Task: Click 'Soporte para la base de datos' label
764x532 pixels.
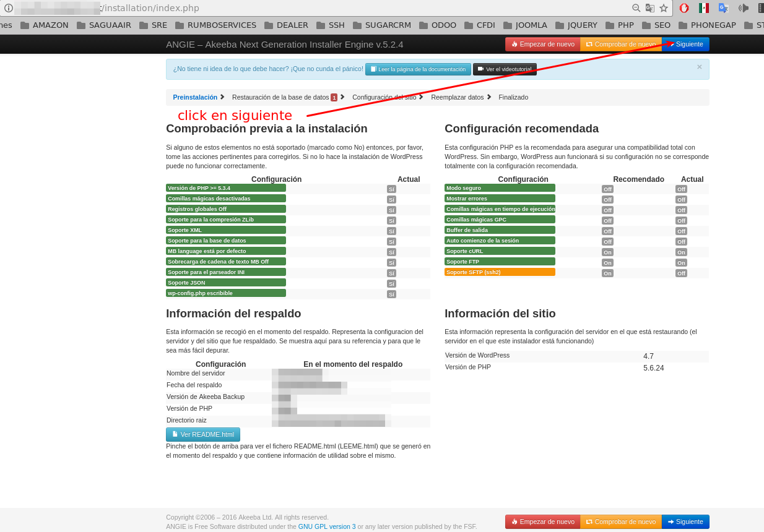Action: pyautogui.click(x=226, y=241)
